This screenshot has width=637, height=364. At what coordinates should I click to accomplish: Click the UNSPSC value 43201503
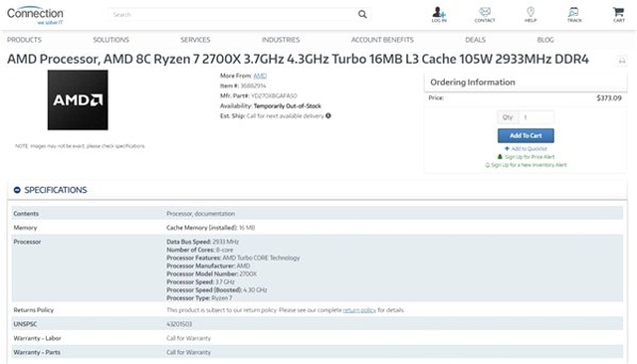pyautogui.click(x=179, y=324)
